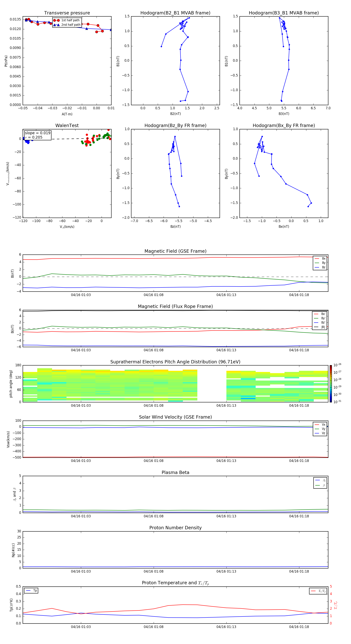Click the 'Np(#/cc)' y-axis label

13,550
